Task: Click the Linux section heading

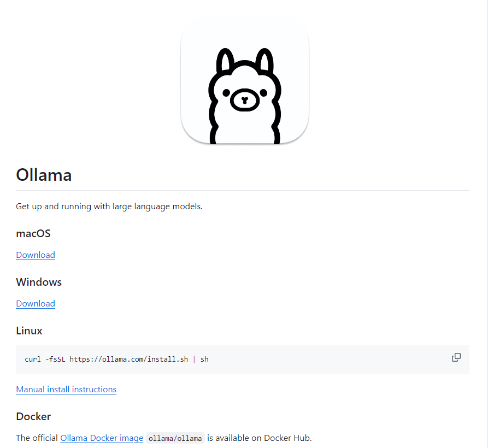Action: (x=29, y=331)
